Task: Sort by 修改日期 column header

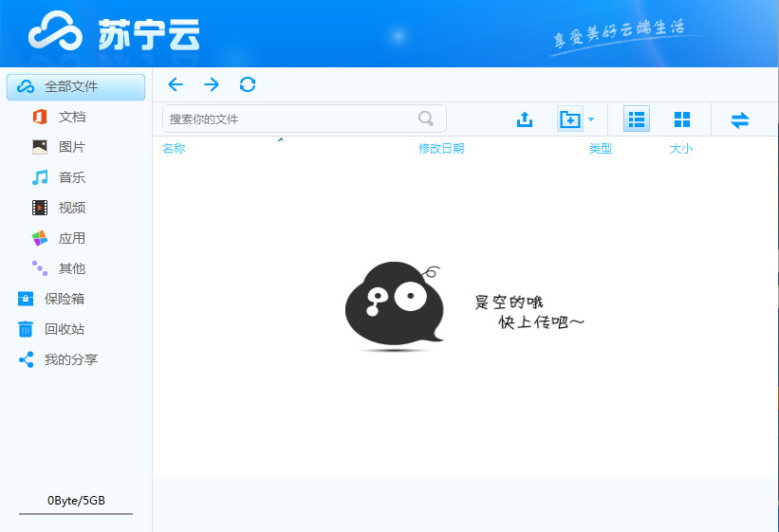Action: [441, 149]
